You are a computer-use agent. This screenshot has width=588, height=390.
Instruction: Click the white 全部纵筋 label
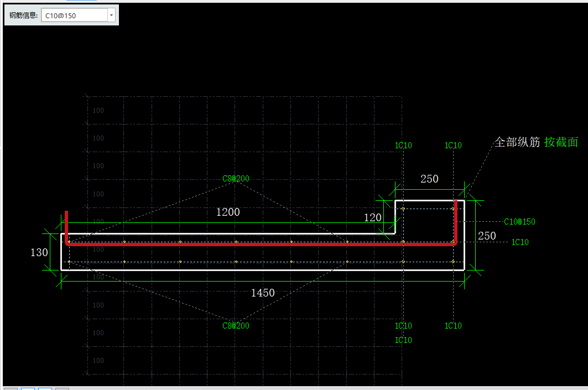[x=517, y=142]
